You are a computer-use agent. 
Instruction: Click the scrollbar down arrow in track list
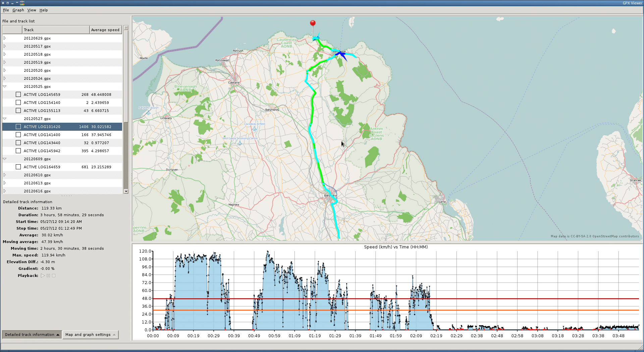tap(126, 191)
